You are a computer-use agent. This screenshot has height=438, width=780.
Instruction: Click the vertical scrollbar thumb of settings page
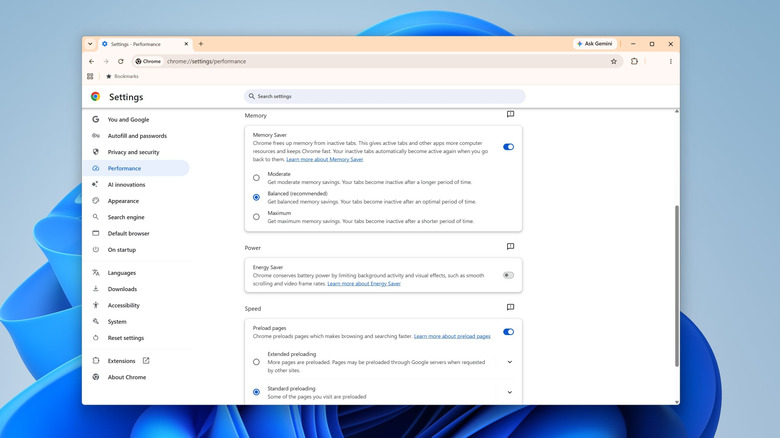(x=677, y=286)
